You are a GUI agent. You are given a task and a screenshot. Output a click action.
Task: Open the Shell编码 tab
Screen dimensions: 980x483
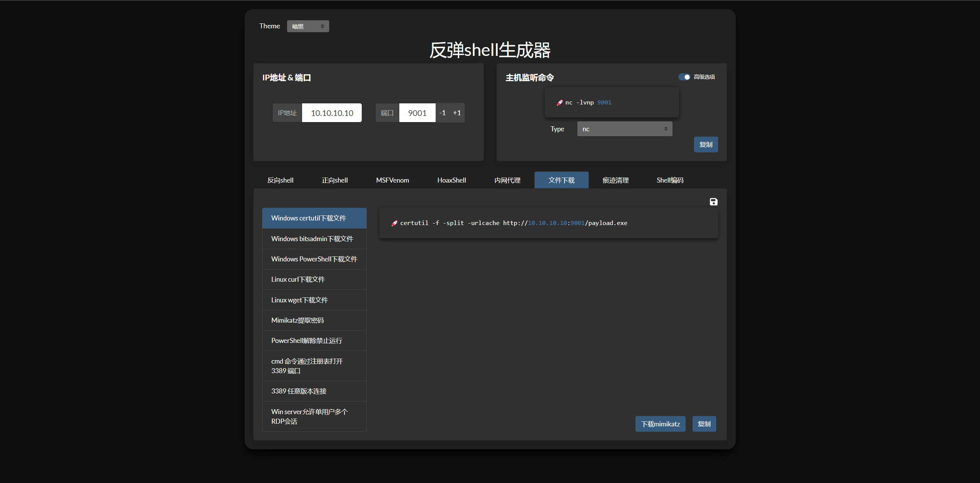tap(670, 180)
